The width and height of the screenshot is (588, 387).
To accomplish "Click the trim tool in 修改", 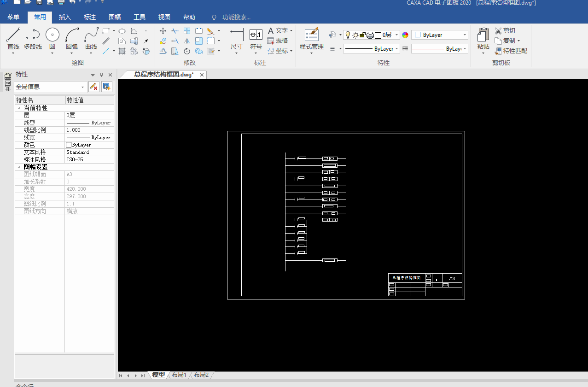I will click(x=175, y=31).
